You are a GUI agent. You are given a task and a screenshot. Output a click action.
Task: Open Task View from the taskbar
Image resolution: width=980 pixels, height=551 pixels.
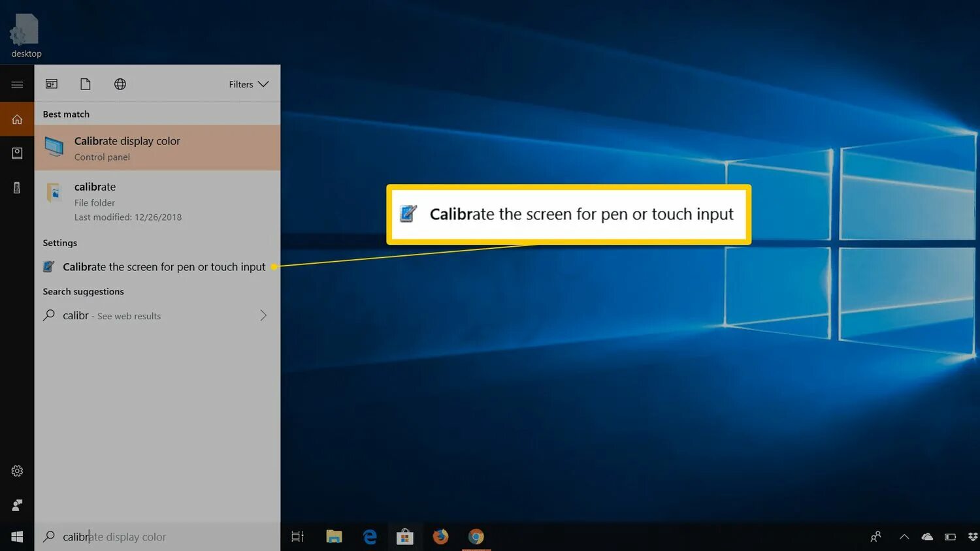coord(297,537)
